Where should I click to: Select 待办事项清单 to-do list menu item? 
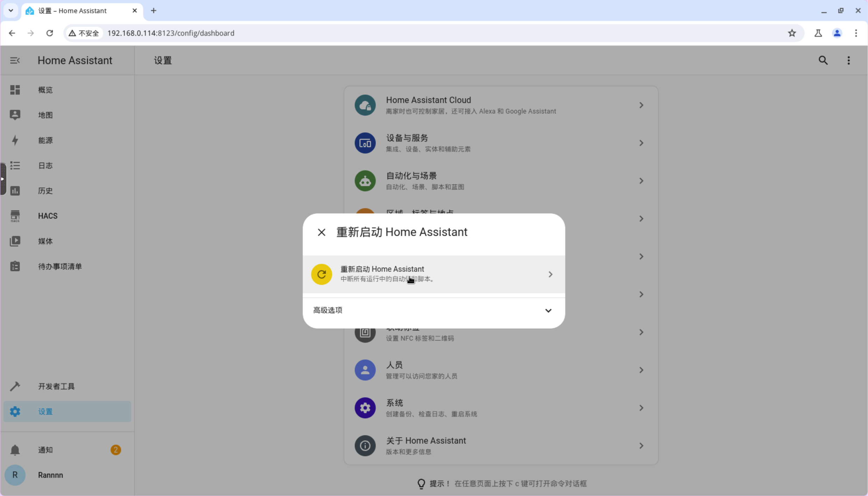coord(60,267)
